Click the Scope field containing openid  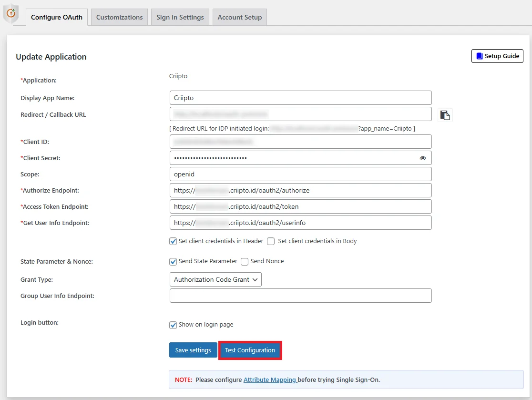(x=301, y=174)
